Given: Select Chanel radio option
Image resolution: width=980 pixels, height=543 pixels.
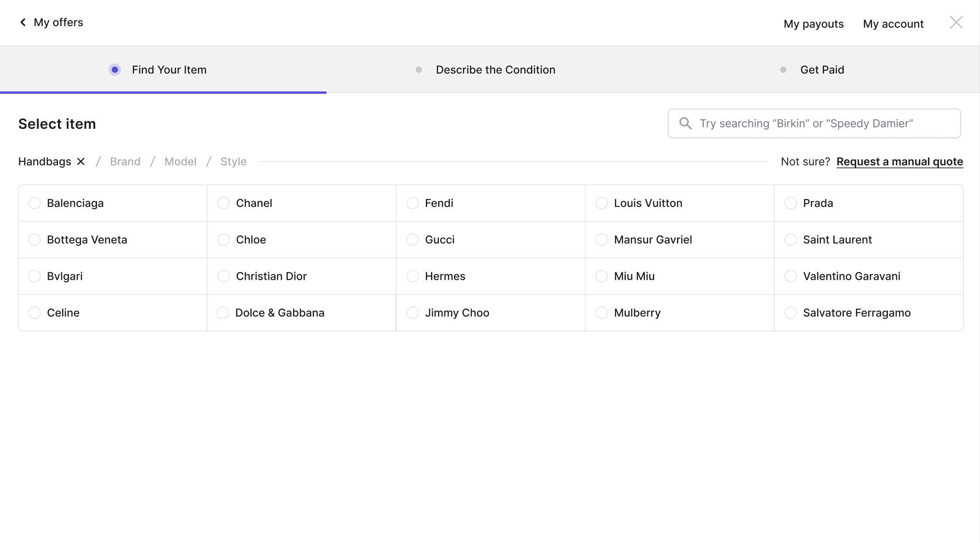Looking at the screenshot, I should [x=224, y=203].
